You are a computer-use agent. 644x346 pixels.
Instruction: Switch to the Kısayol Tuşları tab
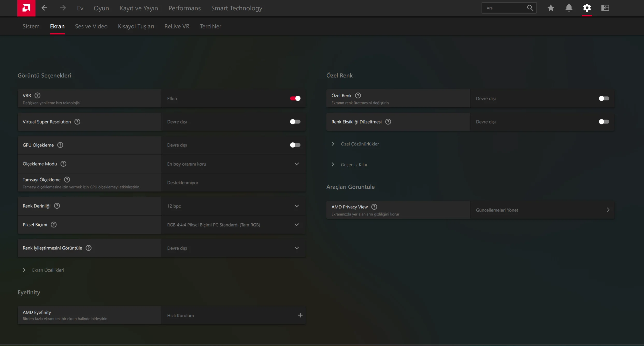click(x=136, y=26)
